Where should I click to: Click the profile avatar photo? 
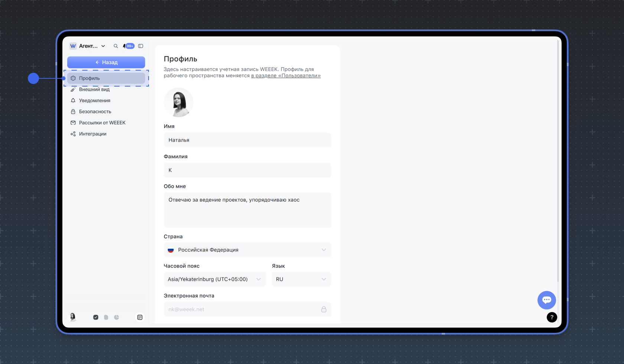[x=179, y=103]
